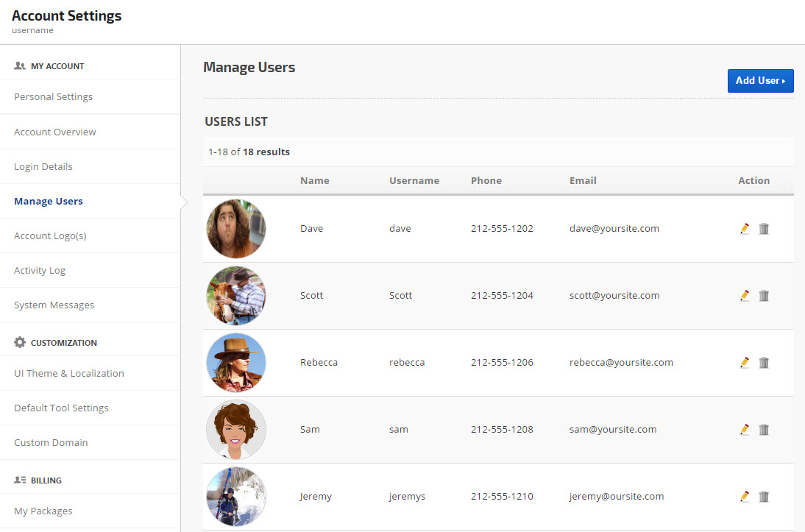
Task: Select Login Details from the sidebar
Action: coord(43,167)
